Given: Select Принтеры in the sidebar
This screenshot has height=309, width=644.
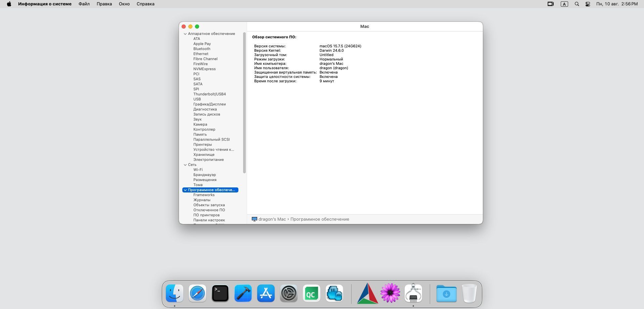Looking at the screenshot, I should (x=202, y=145).
